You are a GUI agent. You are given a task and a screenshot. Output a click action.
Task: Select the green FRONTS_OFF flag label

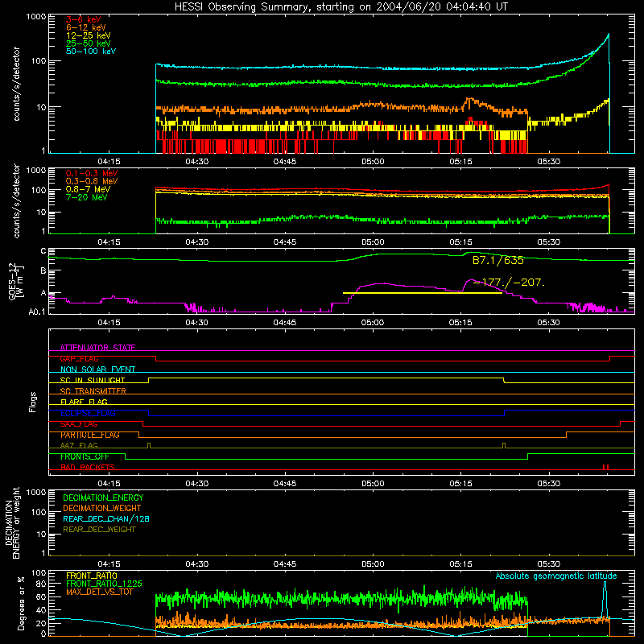pos(85,456)
